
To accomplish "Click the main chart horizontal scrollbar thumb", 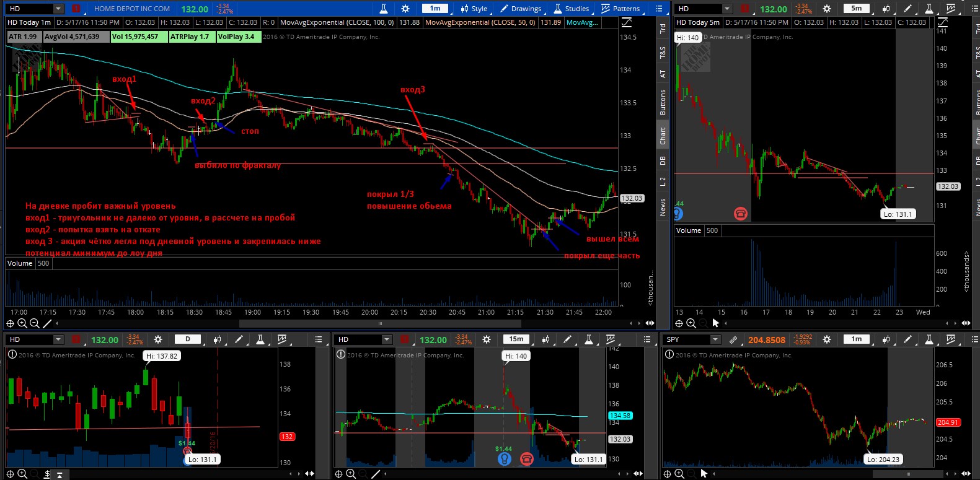I will coord(380,323).
